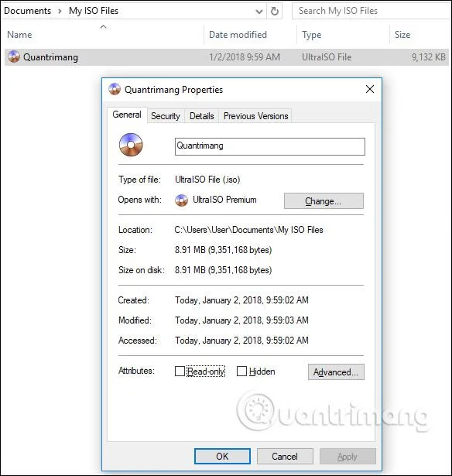
Task: Switch to the Details tab
Action: [201, 116]
